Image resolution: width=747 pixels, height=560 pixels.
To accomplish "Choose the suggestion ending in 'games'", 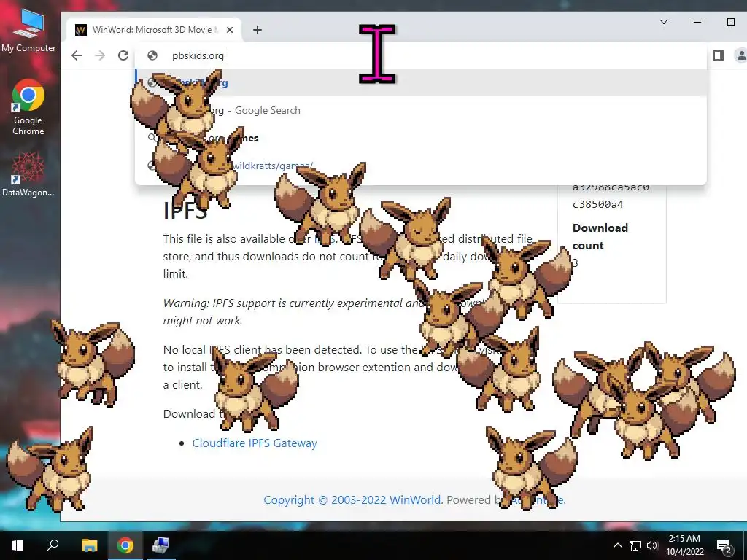I will click(x=421, y=138).
